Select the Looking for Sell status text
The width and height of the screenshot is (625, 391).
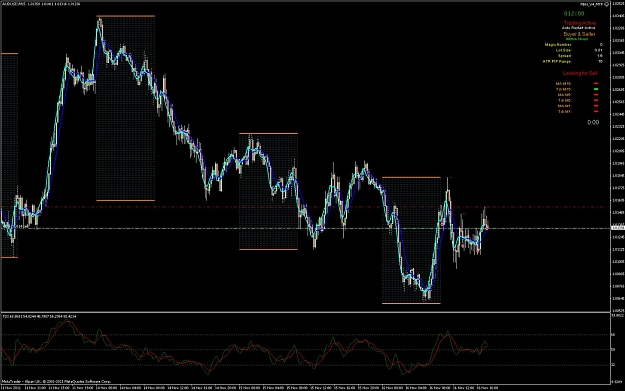(580, 73)
